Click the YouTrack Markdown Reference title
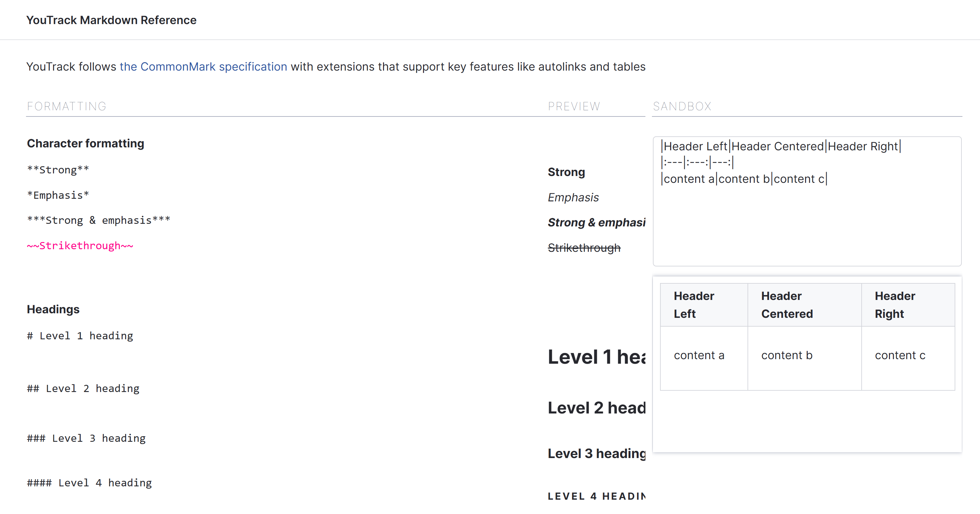980x514 pixels. click(111, 20)
